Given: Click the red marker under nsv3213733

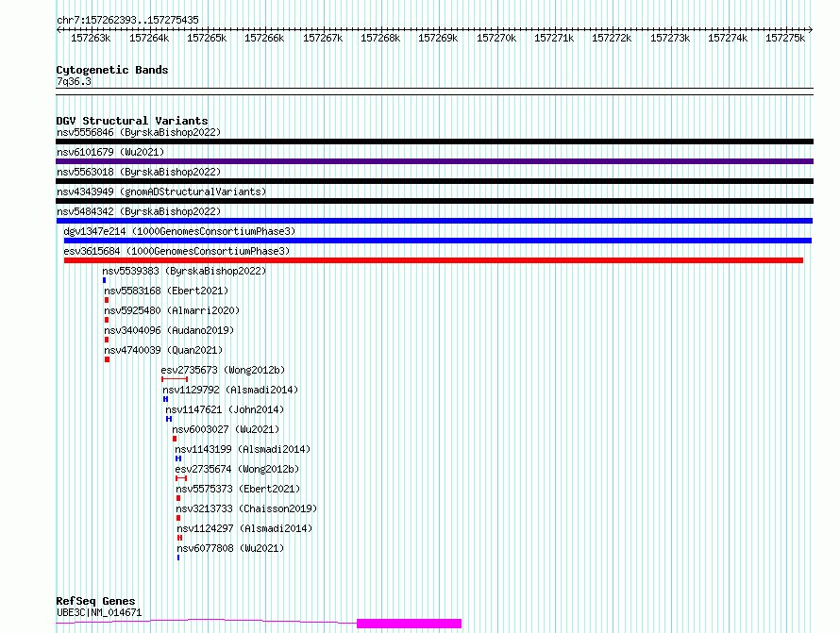Looking at the screenshot, I should click(178, 518).
